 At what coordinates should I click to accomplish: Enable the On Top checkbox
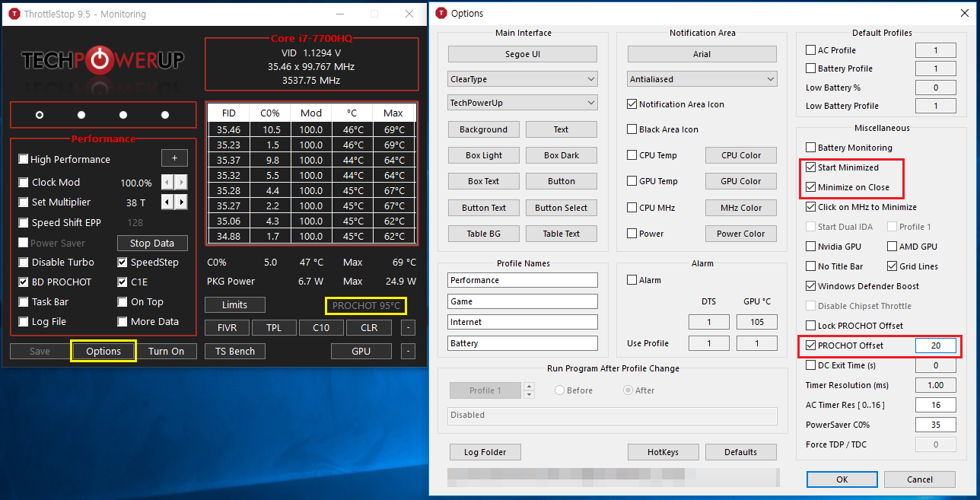pyautogui.click(x=123, y=302)
